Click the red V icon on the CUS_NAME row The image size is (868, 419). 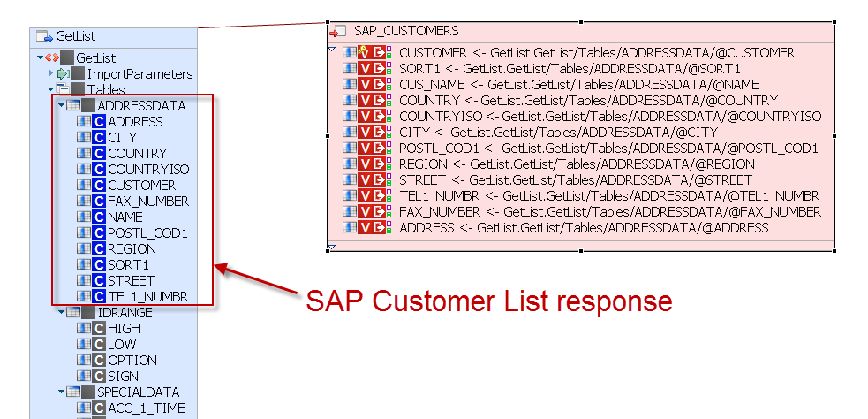(x=364, y=85)
